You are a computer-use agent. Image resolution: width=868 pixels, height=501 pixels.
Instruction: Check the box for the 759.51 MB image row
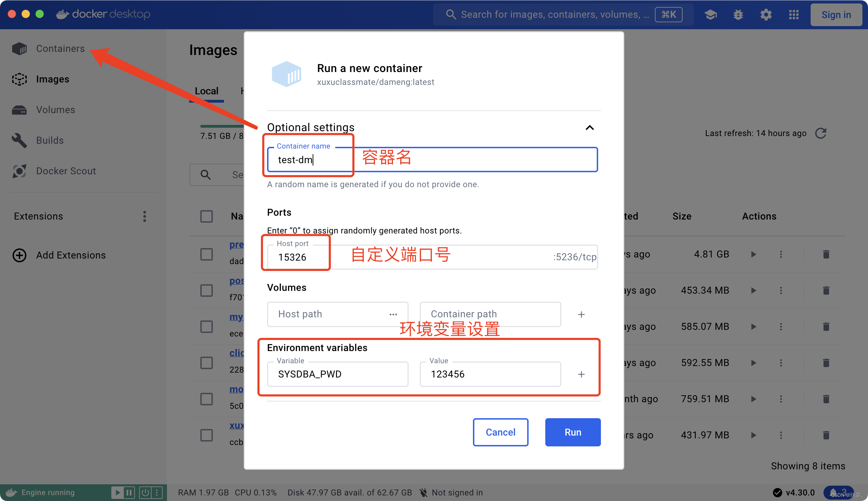[207, 399]
